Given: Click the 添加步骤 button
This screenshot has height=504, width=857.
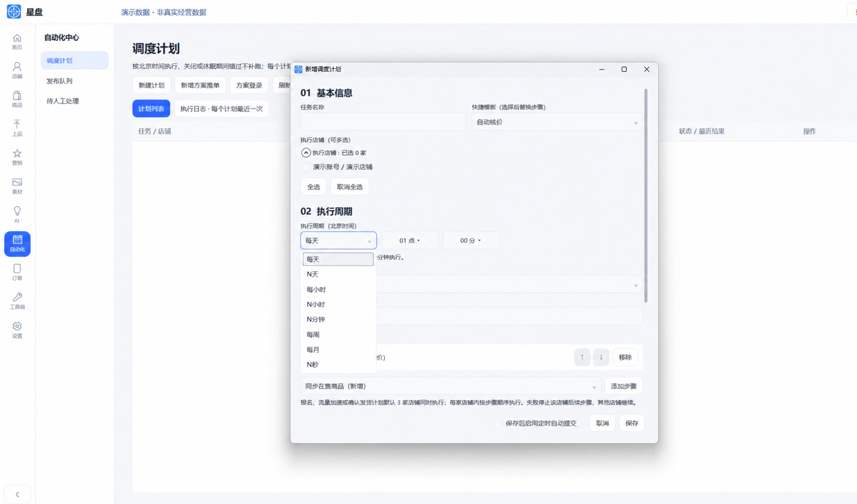Looking at the screenshot, I should coord(624,386).
